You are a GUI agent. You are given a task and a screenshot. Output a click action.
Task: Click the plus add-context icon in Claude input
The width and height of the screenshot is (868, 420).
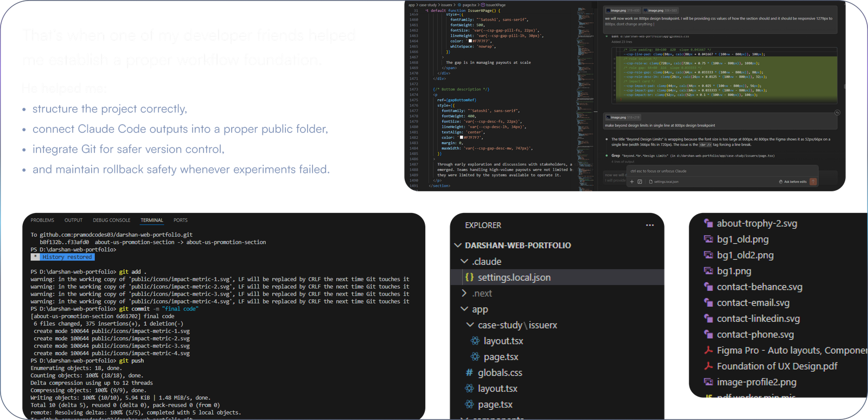tap(631, 182)
